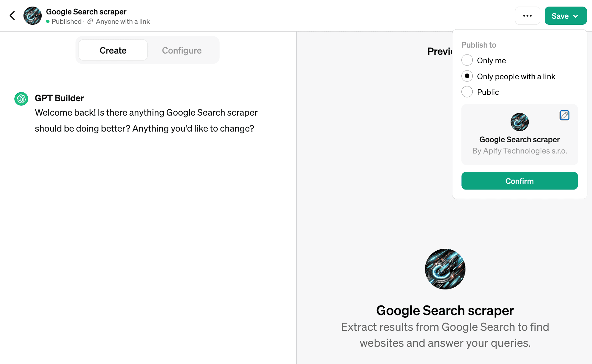Click the large preview avatar image
Image resolution: width=592 pixels, height=364 pixels.
[x=445, y=269]
